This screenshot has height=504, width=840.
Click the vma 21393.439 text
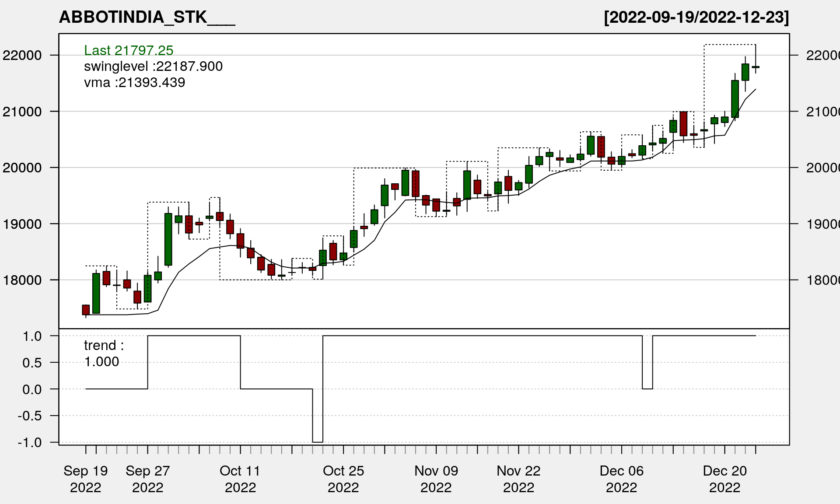[x=134, y=82]
